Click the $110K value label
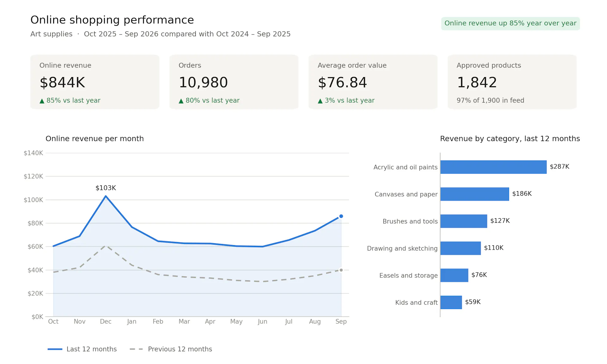Image resolution: width=607 pixels, height=364 pixels. tap(494, 248)
